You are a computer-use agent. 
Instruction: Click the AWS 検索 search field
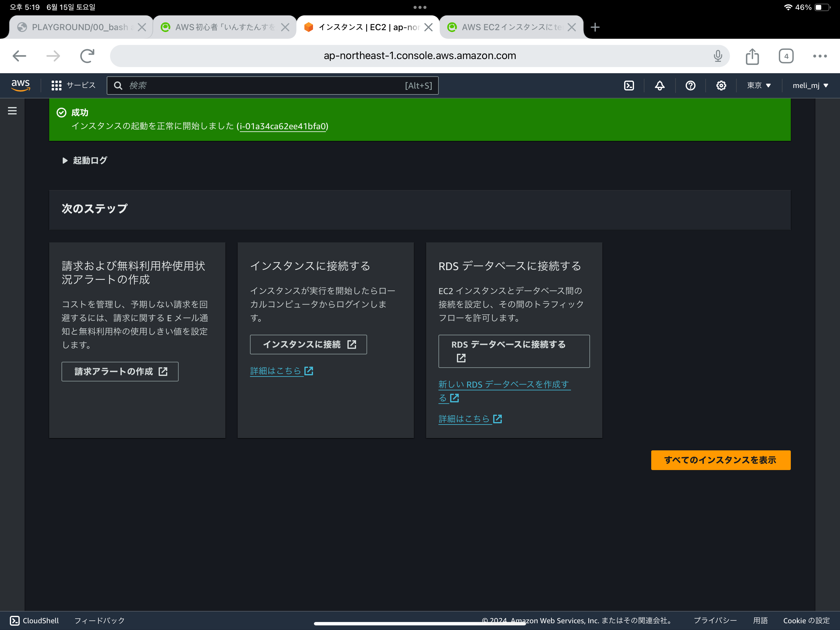pos(266,86)
